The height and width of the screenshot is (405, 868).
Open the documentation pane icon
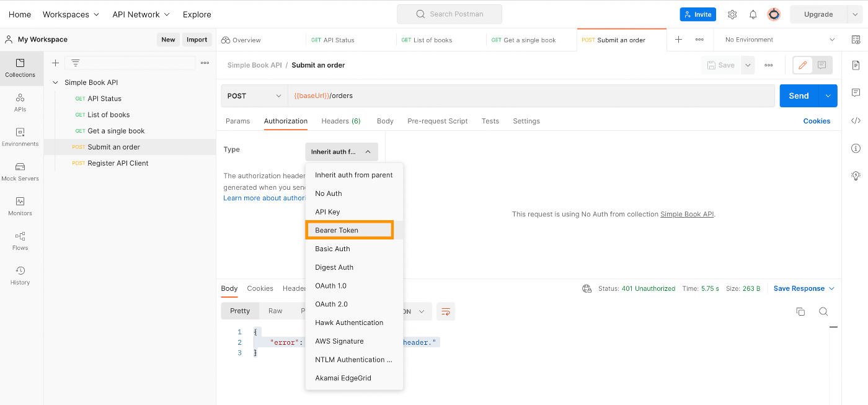click(856, 65)
